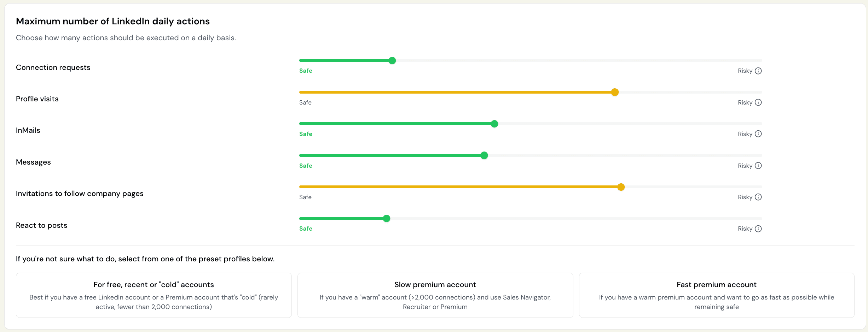Open the Risky info icon for company page invitations
The height and width of the screenshot is (332, 868).
tap(758, 197)
